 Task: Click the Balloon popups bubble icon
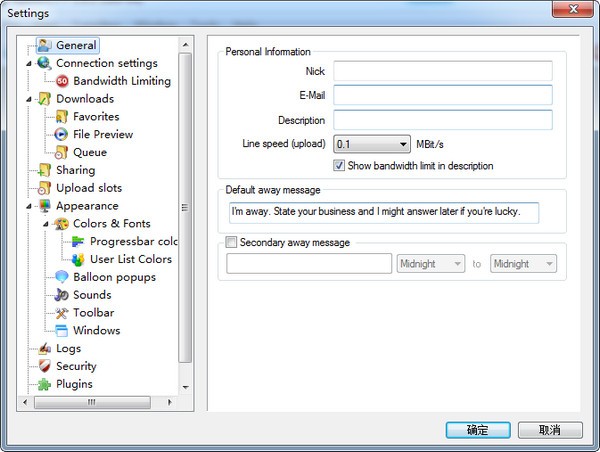click(x=62, y=277)
